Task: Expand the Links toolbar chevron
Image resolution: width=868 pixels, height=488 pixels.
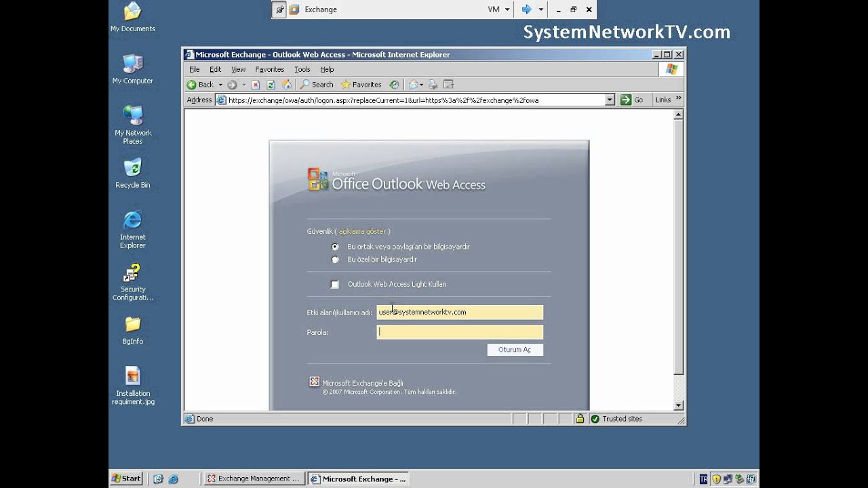Action: pyautogui.click(x=678, y=99)
